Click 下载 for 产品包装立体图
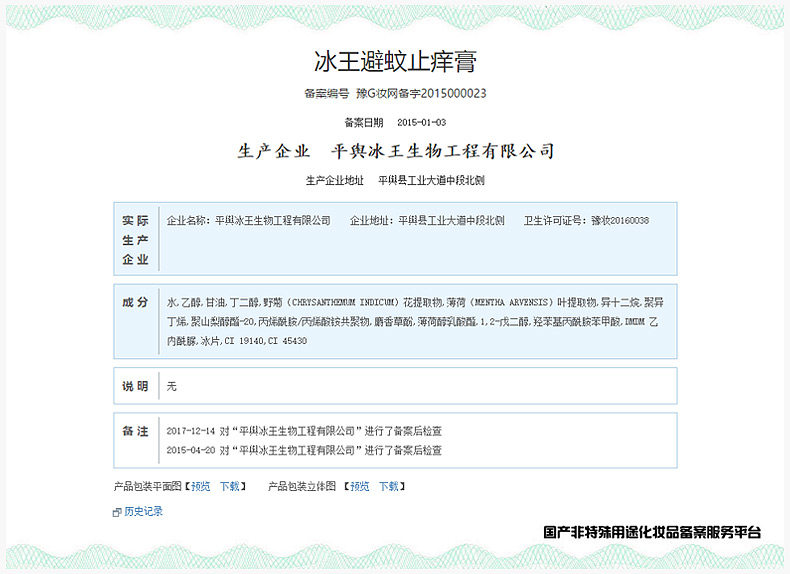Image resolution: width=790 pixels, height=574 pixels. pyautogui.click(x=389, y=486)
